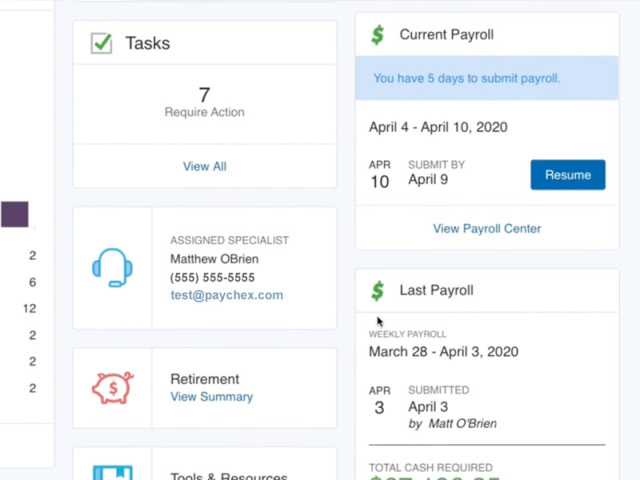
Task: Click the Last Payroll dollar sign icon
Action: (x=378, y=291)
